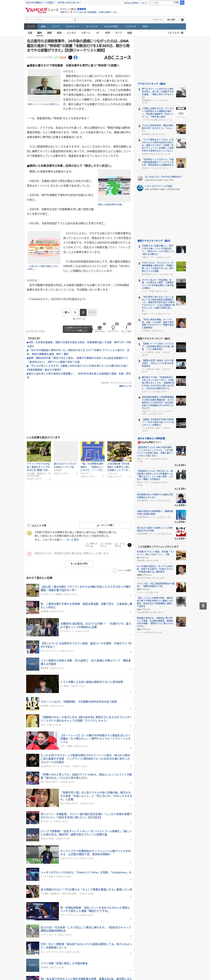Click Yahoo! JAPAN link in top bar
The image size is (210, 980).
(131, 3)
